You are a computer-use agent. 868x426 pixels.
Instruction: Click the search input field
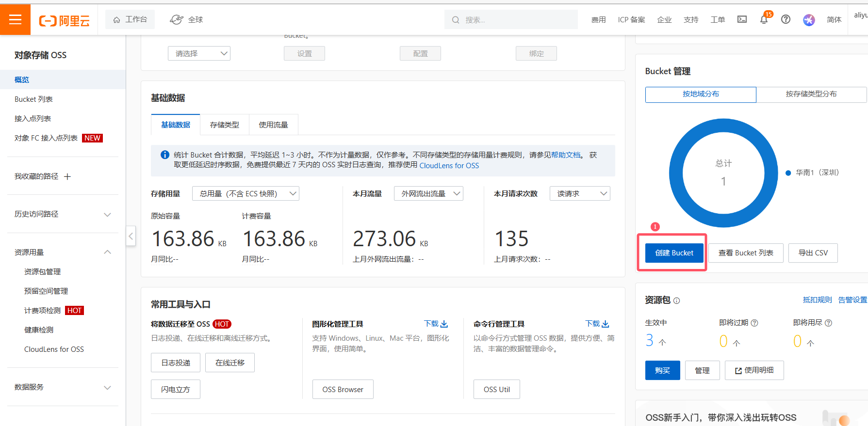(511, 20)
